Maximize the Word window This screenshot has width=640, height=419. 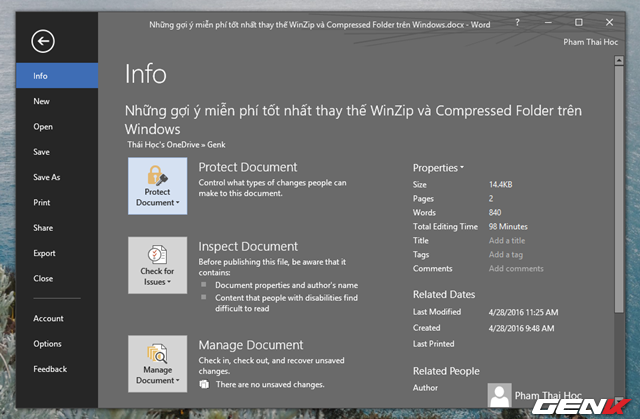pos(579,22)
